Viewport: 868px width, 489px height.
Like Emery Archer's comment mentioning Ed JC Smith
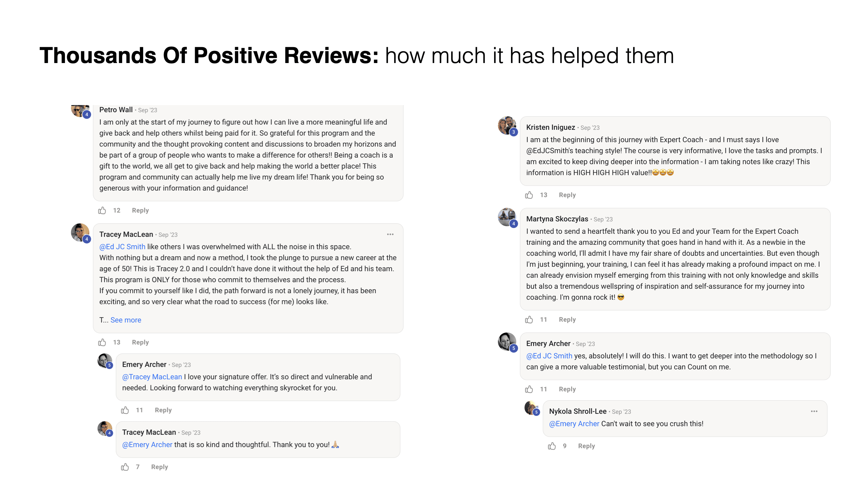(529, 389)
